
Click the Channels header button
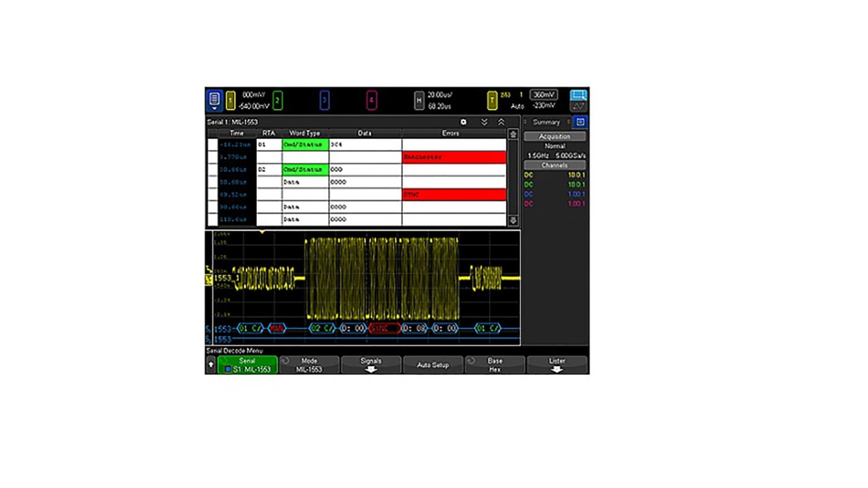click(x=554, y=165)
